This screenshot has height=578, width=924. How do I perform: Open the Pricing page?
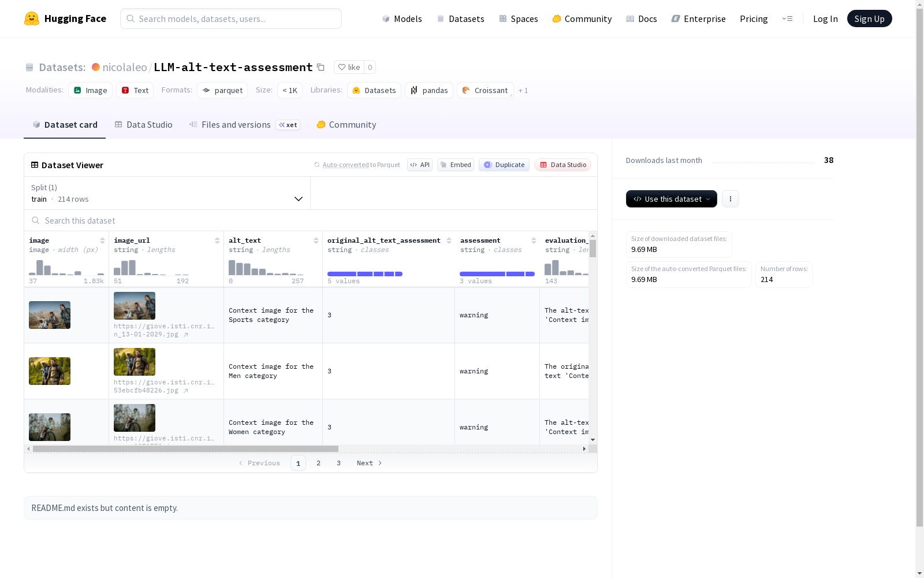tap(754, 18)
